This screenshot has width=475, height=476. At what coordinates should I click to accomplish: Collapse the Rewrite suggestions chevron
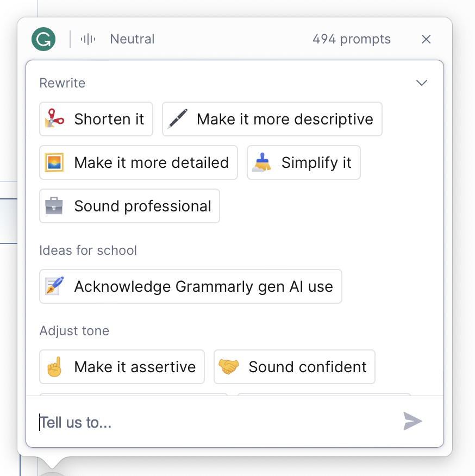coord(422,83)
